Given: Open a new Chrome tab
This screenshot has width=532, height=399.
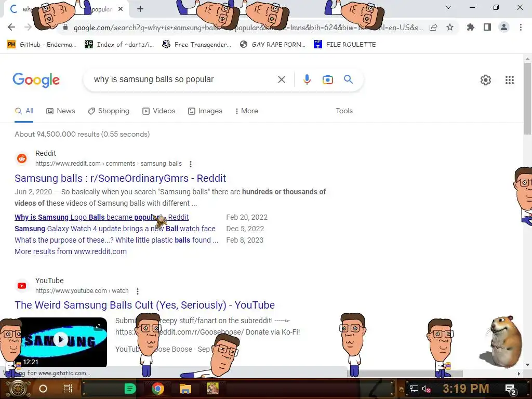Looking at the screenshot, I should point(140,9).
